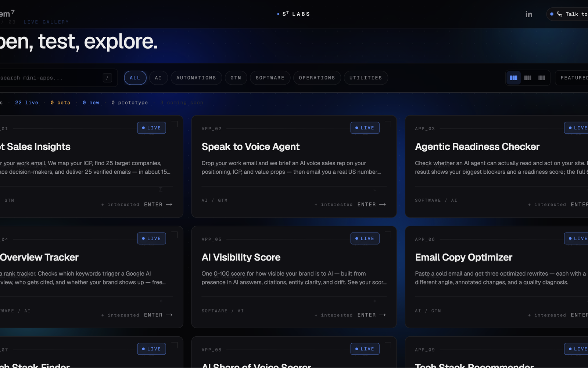Image resolution: width=588 pixels, height=368 pixels.
Task: Mark interested on the Sales Insights card
Action: [x=120, y=205]
